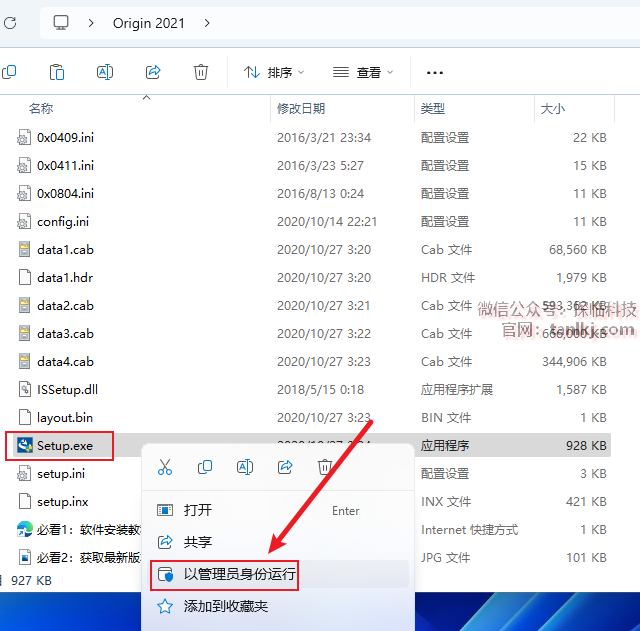This screenshot has height=631, width=640.
Task: Expand the chevron after Origin 2021
Action: pos(207,22)
